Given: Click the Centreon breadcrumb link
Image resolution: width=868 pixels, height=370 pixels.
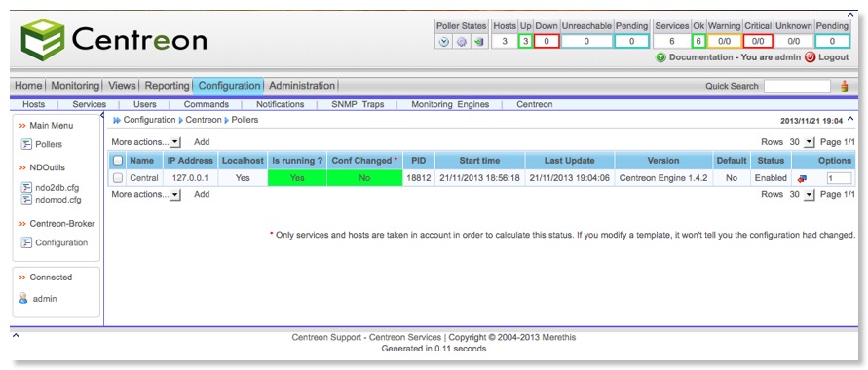Looking at the screenshot, I should [x=204, y=120].
